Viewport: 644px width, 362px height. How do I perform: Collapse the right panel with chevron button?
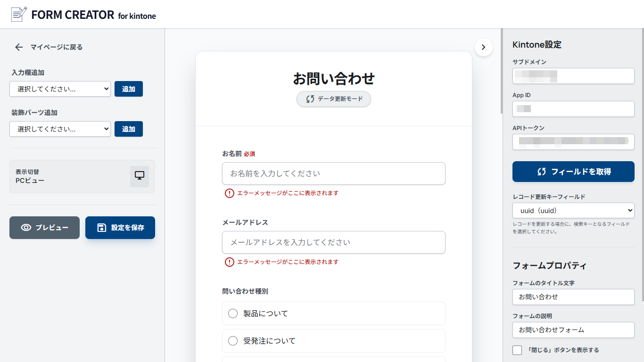[x=484, y=47]
